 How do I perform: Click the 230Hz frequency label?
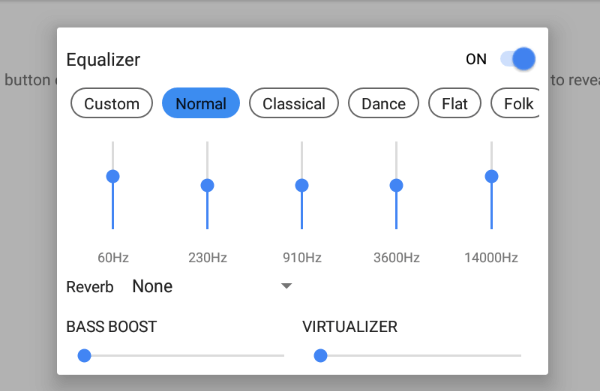point(207,257)
